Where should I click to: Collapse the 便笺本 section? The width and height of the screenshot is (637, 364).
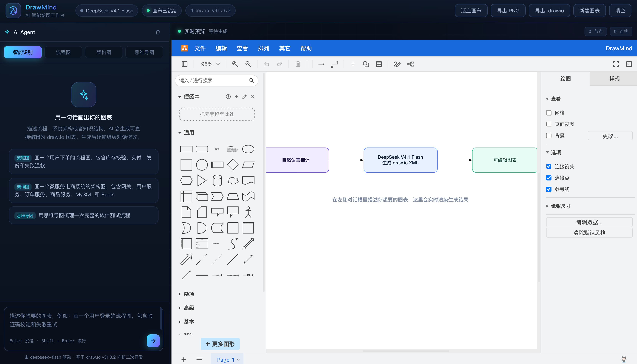(x=179, y=97)
